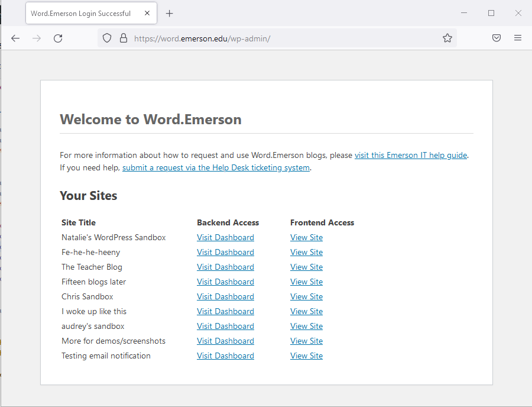View Site for Fe-he-he-heeny
Screen dimensions: 532x407
click(306, 252)
